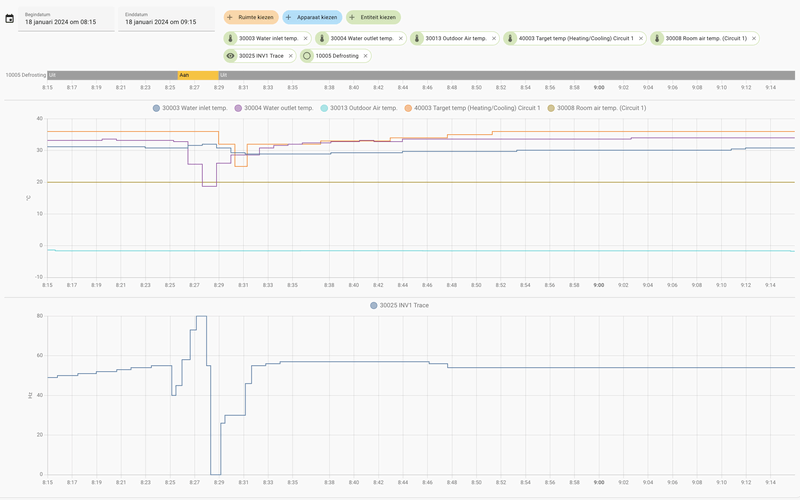The image size is (800, 500).
Task: Toggle 30008 Room air temp. legend series
Action: coord(596,108)
